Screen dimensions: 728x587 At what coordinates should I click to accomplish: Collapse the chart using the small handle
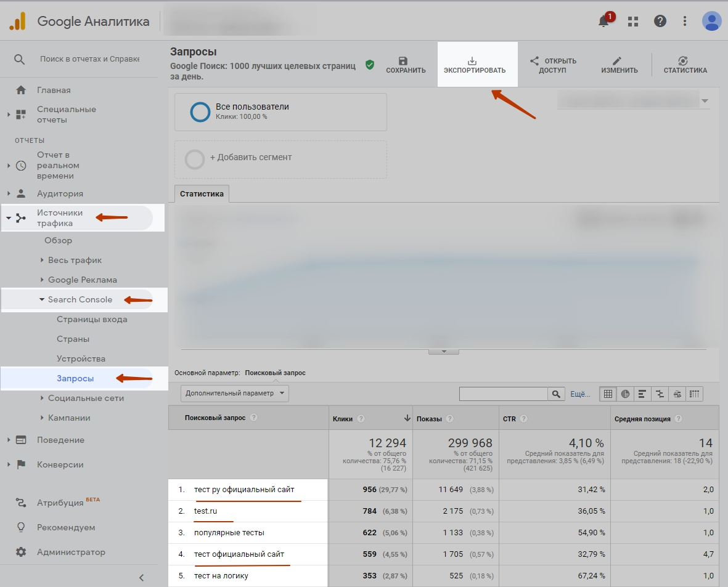[x=444, y=352]
